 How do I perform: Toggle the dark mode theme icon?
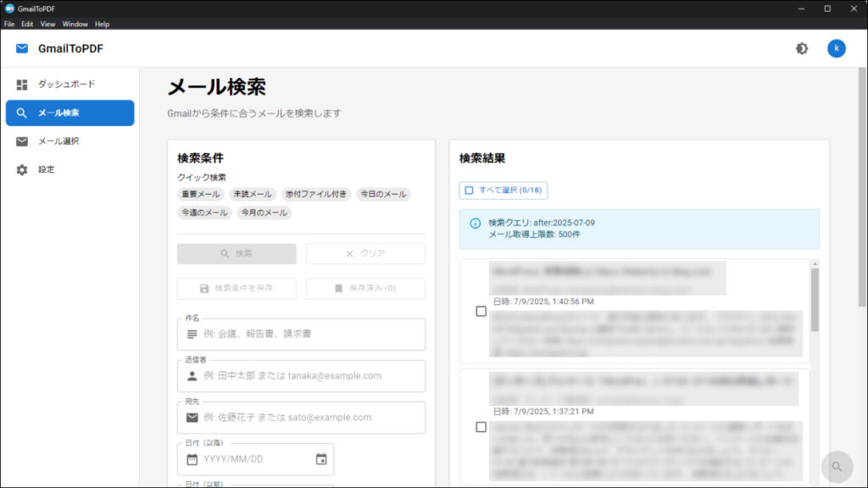point(802,48)
